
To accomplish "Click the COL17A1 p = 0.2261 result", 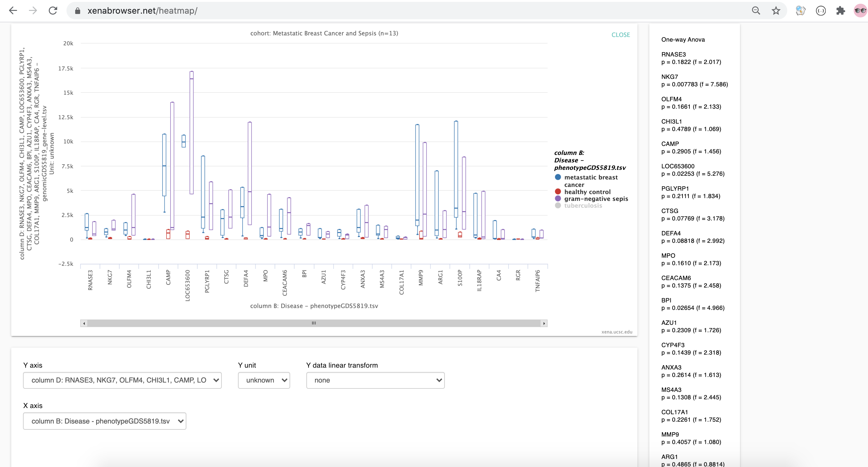I will pyautogui.click(x=691, y=416).
